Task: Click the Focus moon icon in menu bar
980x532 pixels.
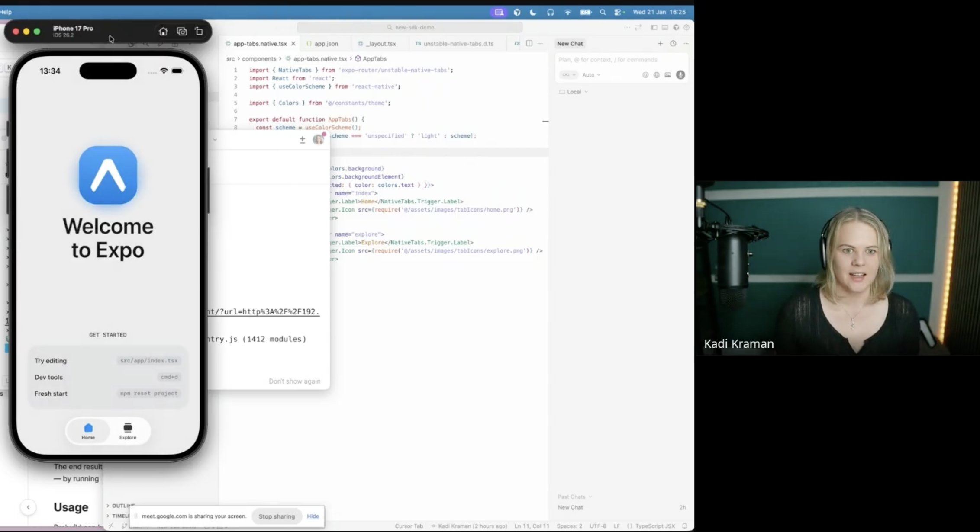Action: click(x=533, y=12)
